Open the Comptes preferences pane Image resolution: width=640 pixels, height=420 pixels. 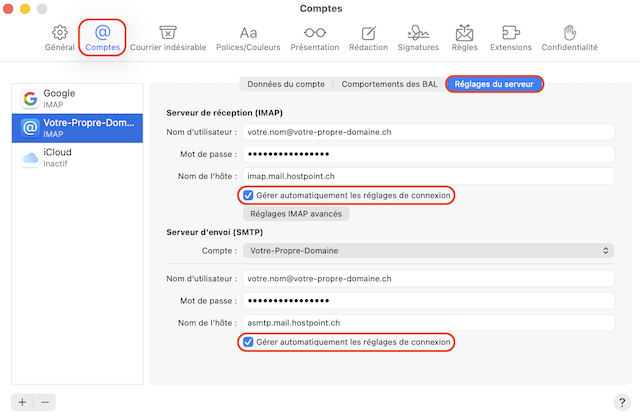pyautogui.click(x=102, y=38)
